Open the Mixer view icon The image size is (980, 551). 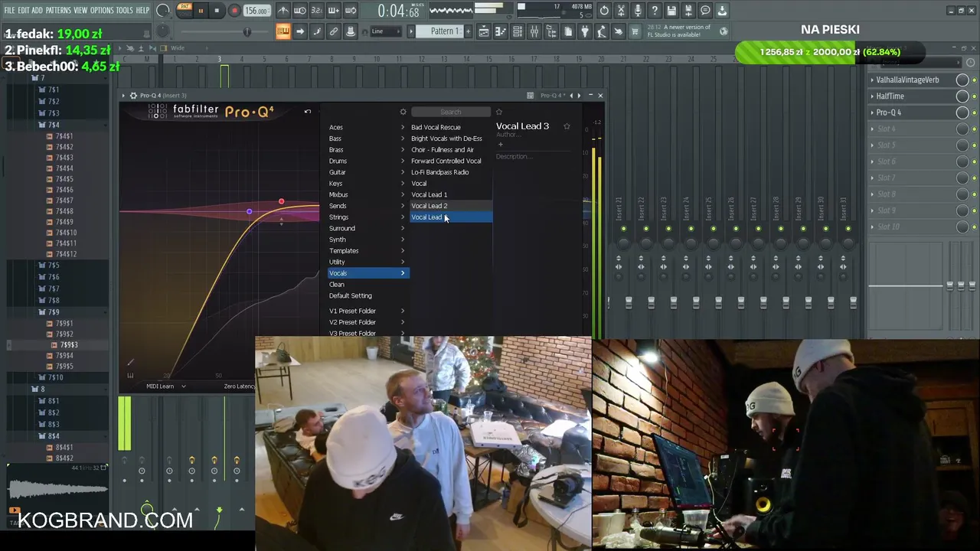click(534, 31)
